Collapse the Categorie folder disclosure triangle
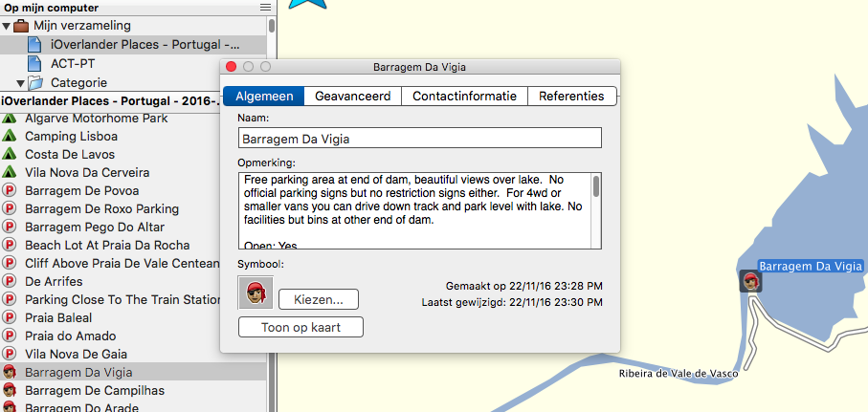The image size is (868, 412). 20,83
